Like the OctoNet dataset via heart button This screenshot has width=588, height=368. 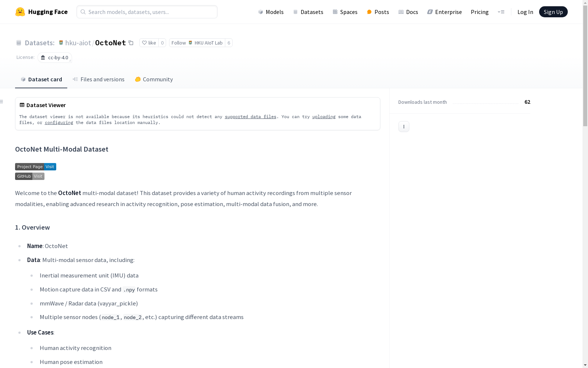(x=149, y=43)
